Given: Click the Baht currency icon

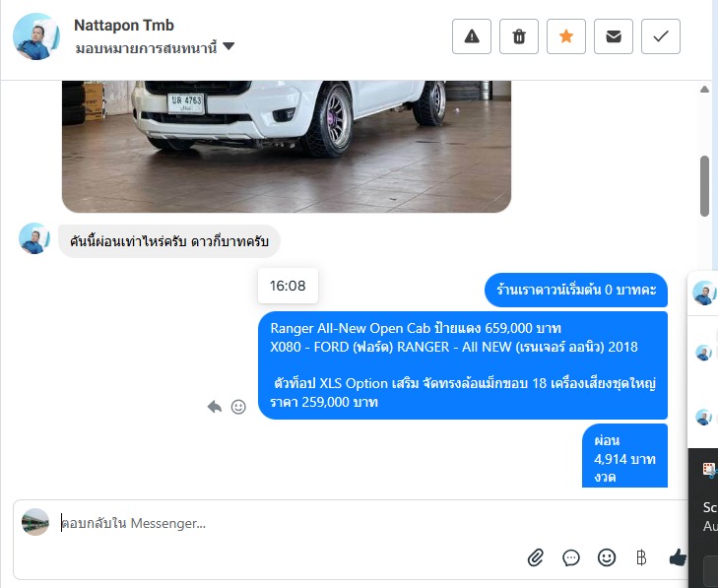Looking at the screenshot, I should [641, 557].
